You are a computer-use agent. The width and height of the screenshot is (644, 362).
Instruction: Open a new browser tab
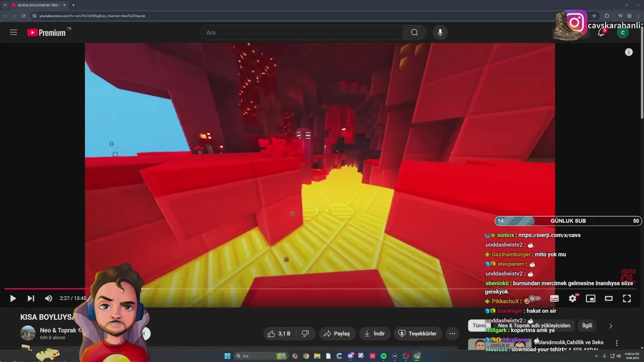pyautogui.click(x=73, y=5)
